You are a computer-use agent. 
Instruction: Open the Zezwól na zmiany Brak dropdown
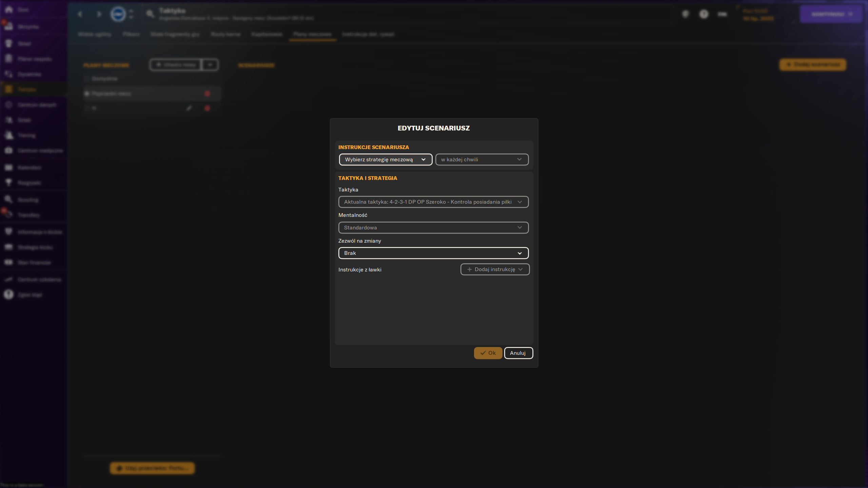click(x=433, y=253)
